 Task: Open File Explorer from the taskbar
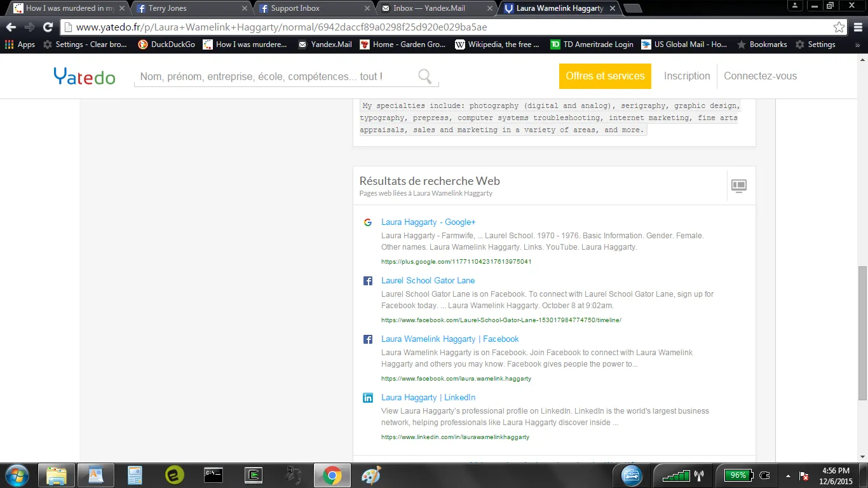point(56,475)
